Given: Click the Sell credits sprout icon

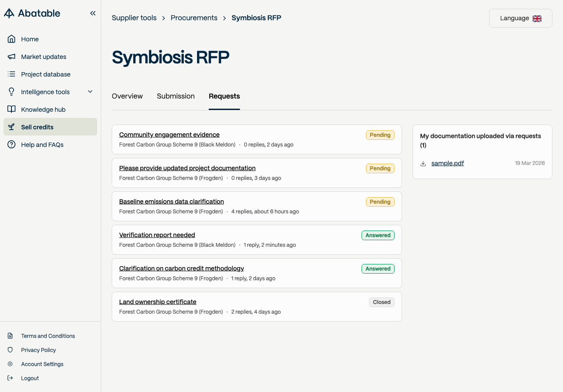Looking at the screenshot, I should pos(11,127).
